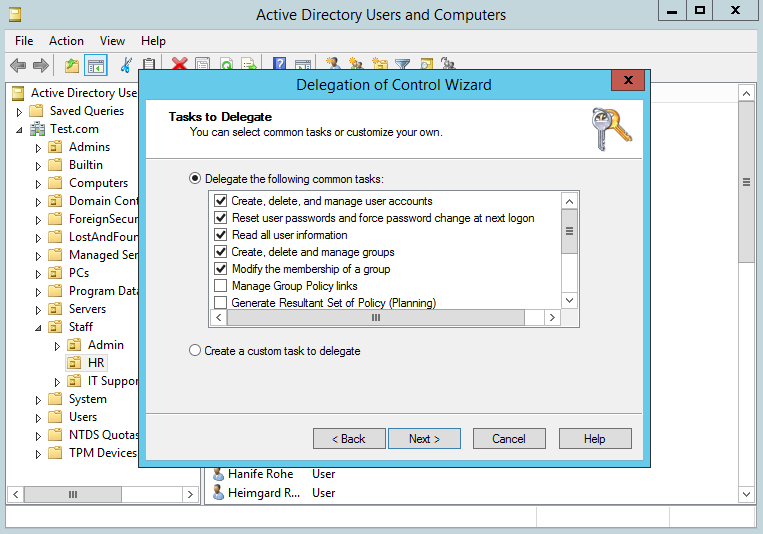Click the Export List toolbar icon
Viewport: 763px width, 534px height.
click(x=249, y=64)
